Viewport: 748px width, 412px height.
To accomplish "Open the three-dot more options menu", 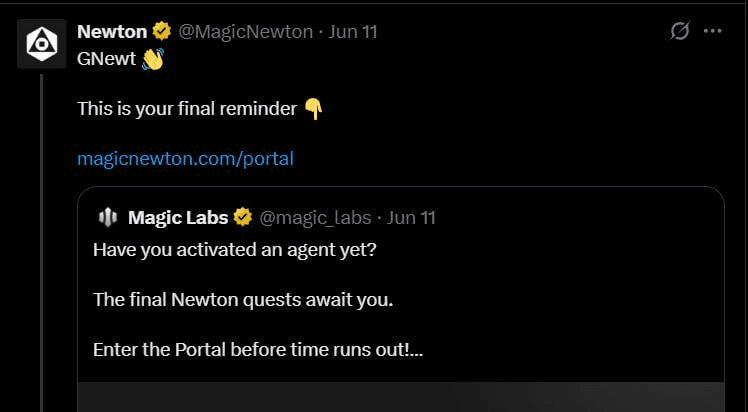I will point(713,31).
